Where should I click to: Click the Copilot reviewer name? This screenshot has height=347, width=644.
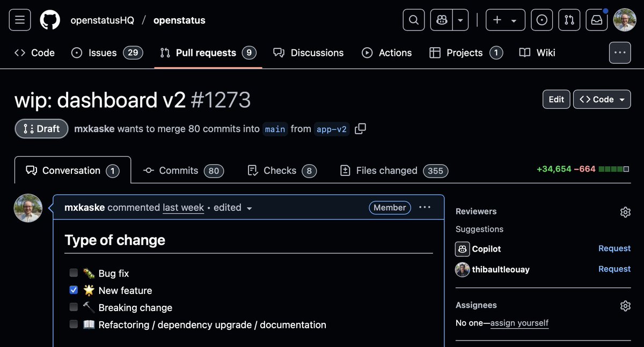click(486, 249)
